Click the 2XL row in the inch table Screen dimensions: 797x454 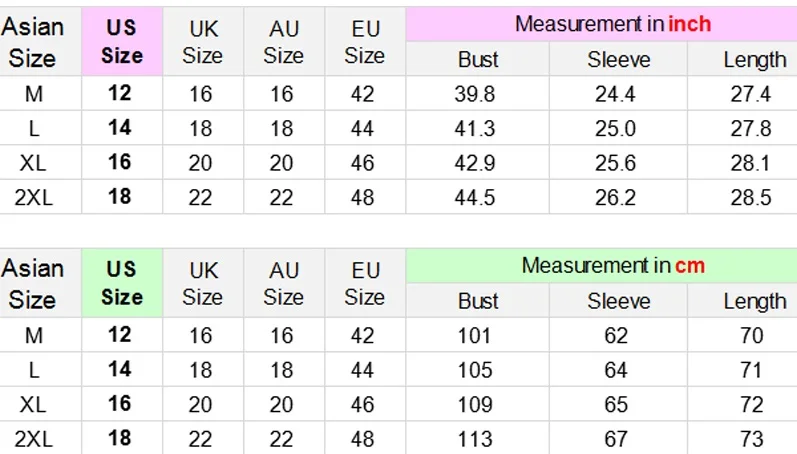tap(398, 197)
